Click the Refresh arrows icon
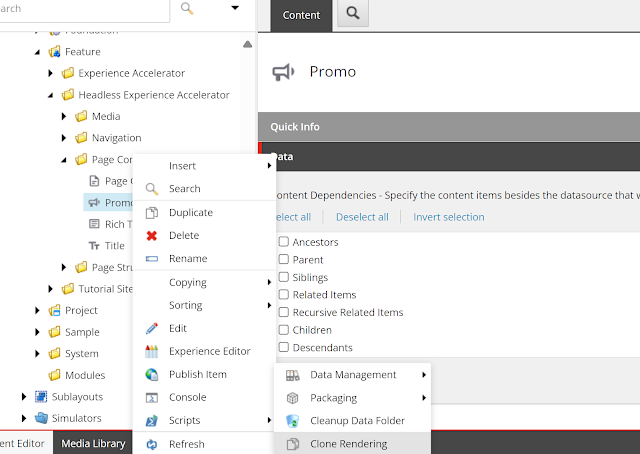 (152, 444)
